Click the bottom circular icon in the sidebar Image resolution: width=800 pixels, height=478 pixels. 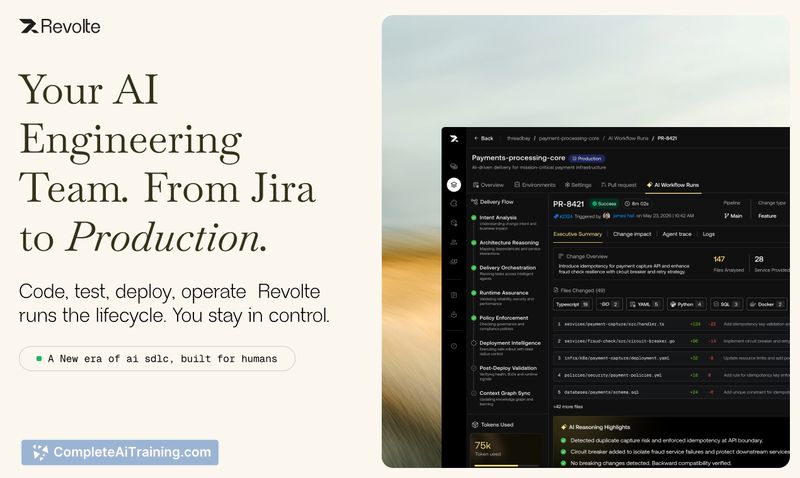click(x=454, y=346)
